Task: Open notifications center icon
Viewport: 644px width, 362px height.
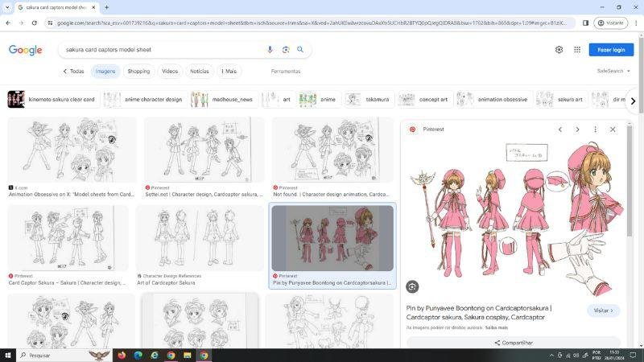Action: click(633, 356)
